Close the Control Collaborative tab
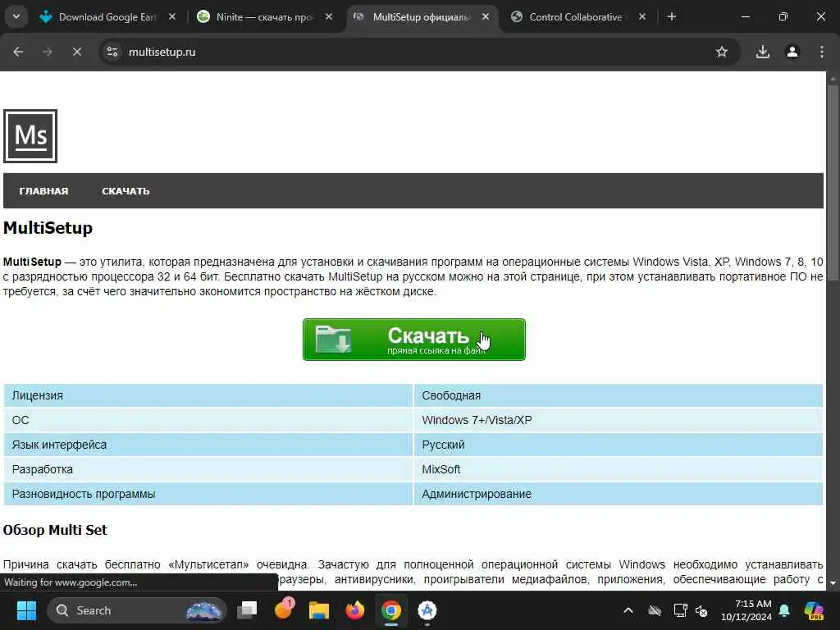Image resolution: width=840 pixels, height=630 pixels. (x=641, y=17)
